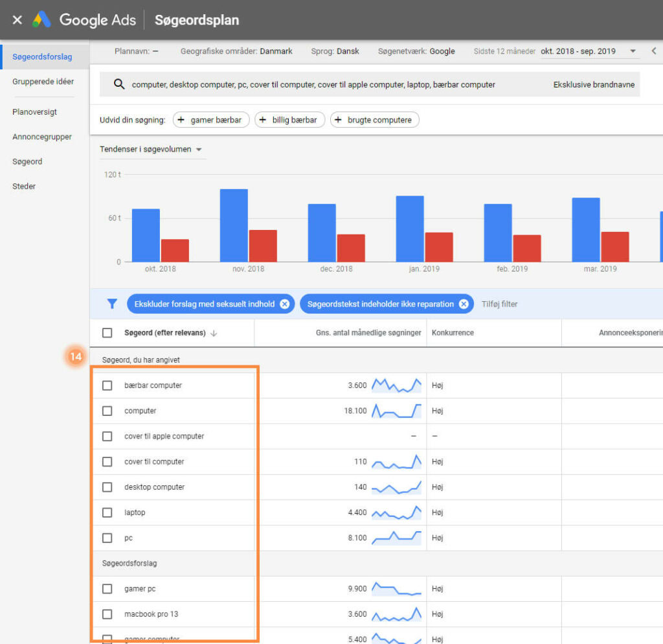Screen dimensions: 663x644
Task: Click the blue filter funnel icon
Action: 112,304
